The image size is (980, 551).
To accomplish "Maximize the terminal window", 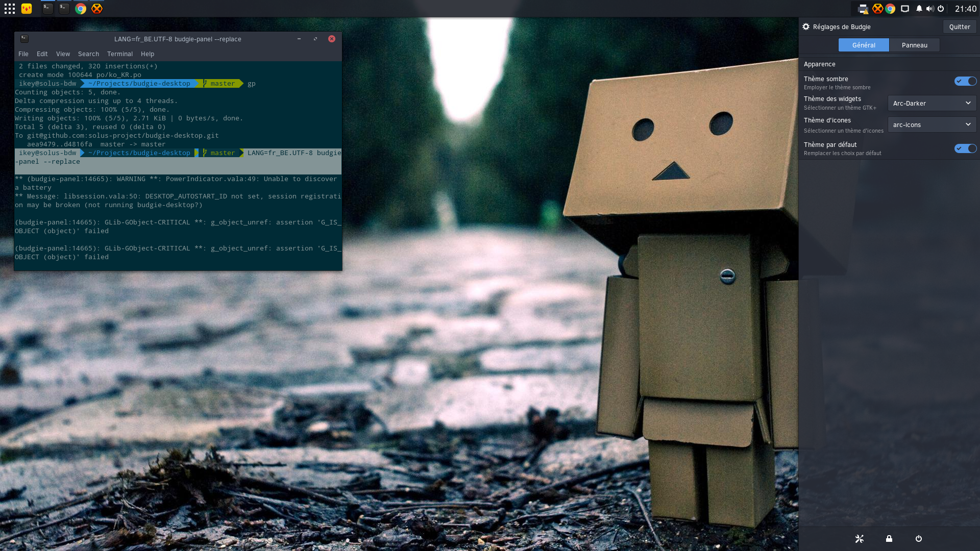I will point(315,39).
